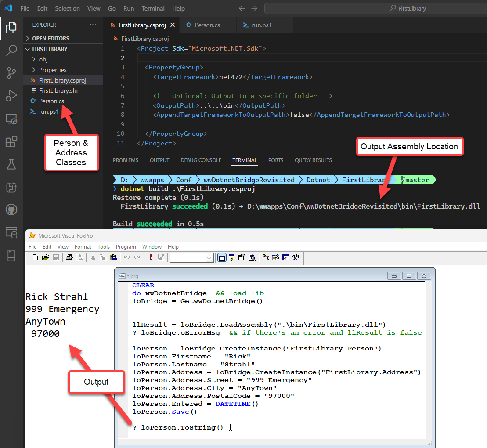
Task: Open the Search view in activity bar
Action: click(11, 51)
